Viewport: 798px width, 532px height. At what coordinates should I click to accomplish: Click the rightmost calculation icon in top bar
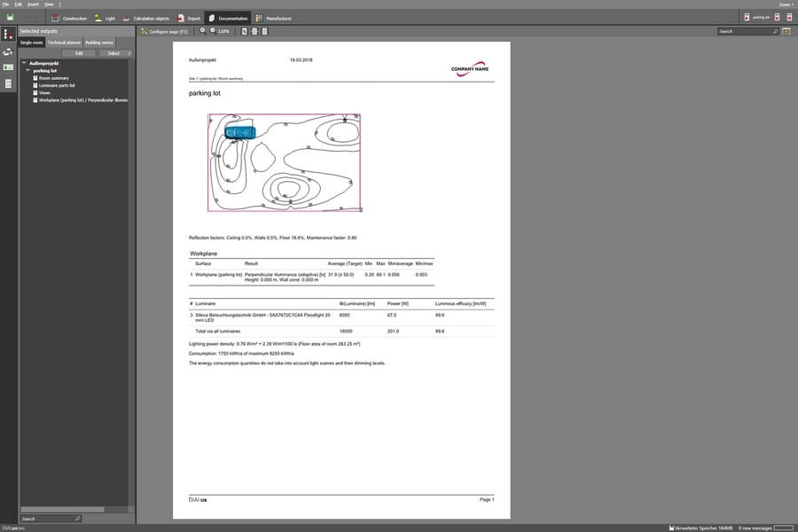pos(789,18)
